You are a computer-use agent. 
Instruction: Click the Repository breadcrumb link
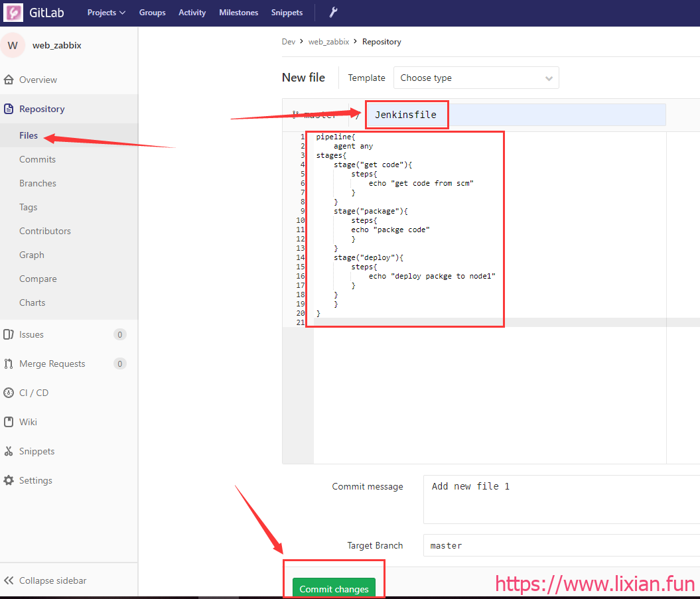click(382, 42)
